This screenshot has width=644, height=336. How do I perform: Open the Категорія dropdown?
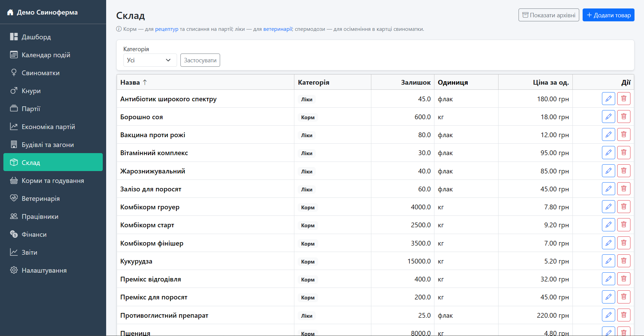point(150,60)
